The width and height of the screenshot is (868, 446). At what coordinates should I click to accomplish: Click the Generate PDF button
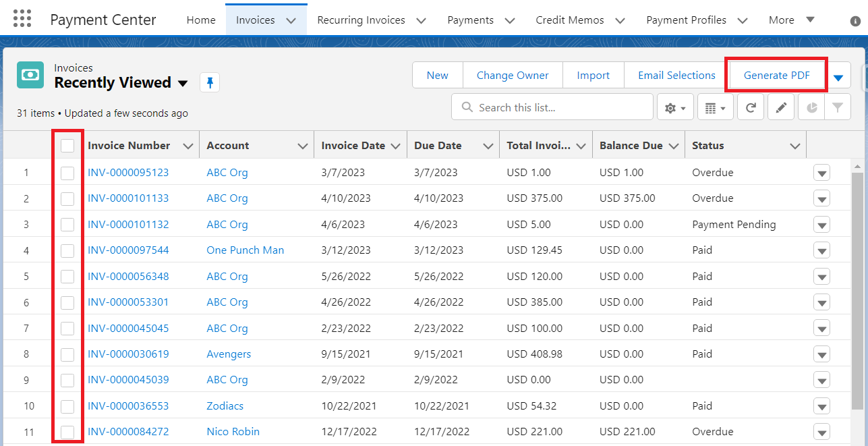(x=776, y=76)
